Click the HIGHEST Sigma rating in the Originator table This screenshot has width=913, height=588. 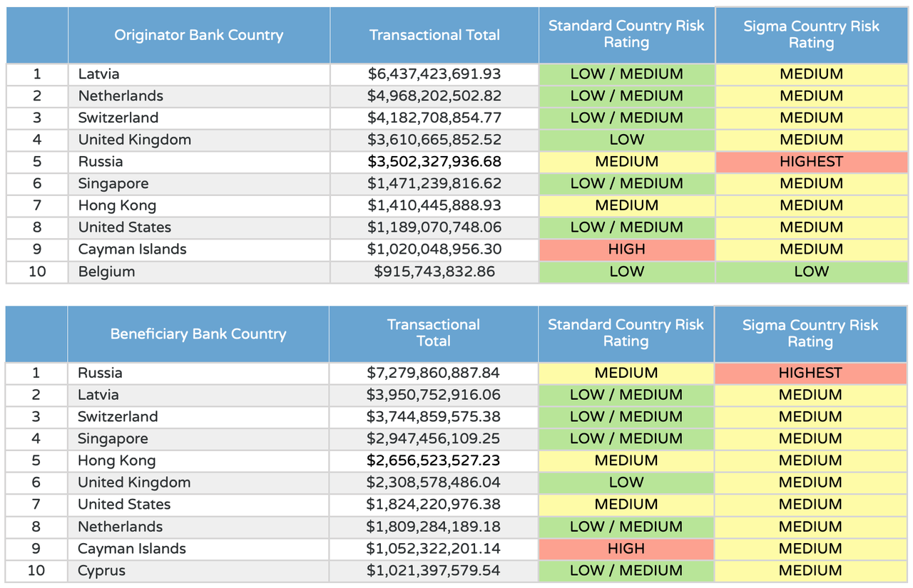pos(812,162)
